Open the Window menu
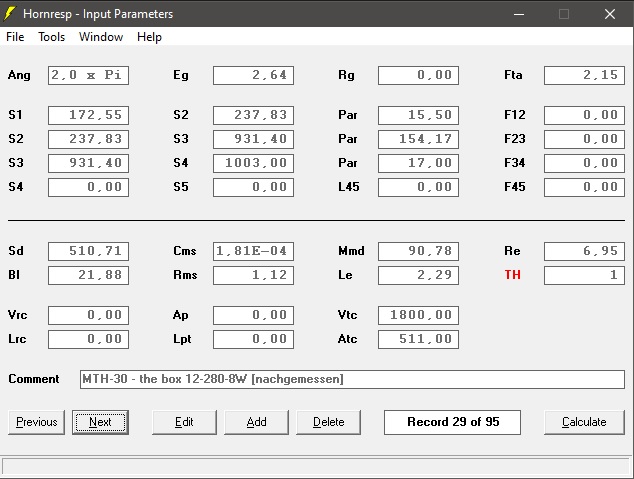The width and height of the screenshot is (634, 479). (x=101, y=37)
